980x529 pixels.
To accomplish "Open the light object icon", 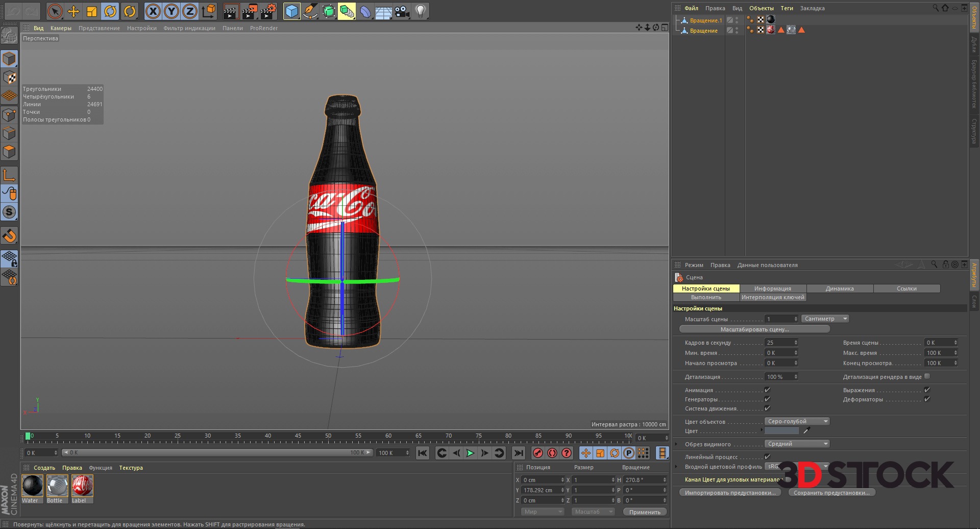I will [420, 11].
